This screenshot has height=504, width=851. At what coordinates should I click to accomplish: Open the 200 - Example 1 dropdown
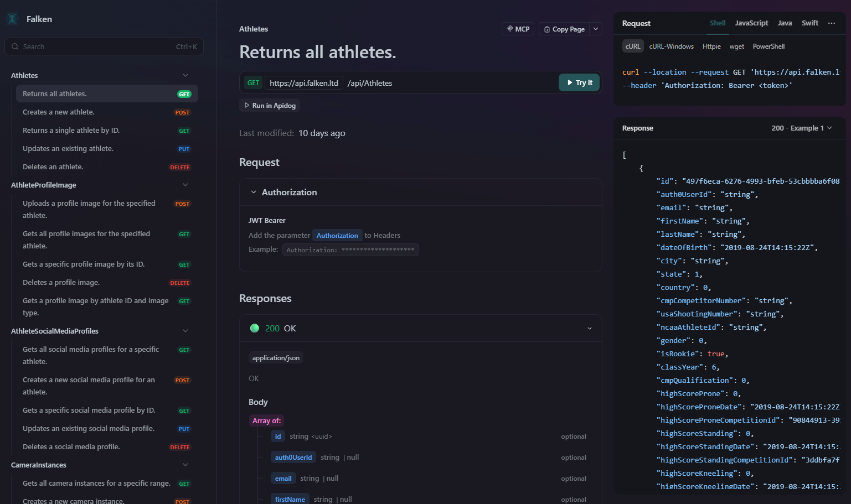801,128
